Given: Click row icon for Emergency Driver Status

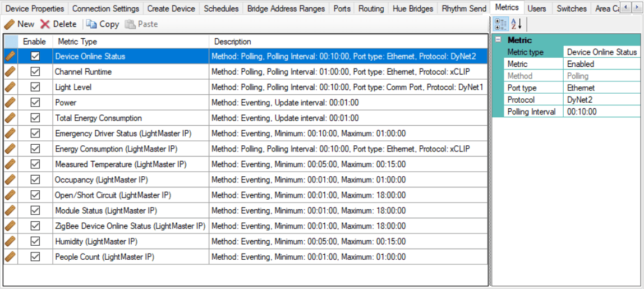Looking at the screenshot, I should point(10,134).
